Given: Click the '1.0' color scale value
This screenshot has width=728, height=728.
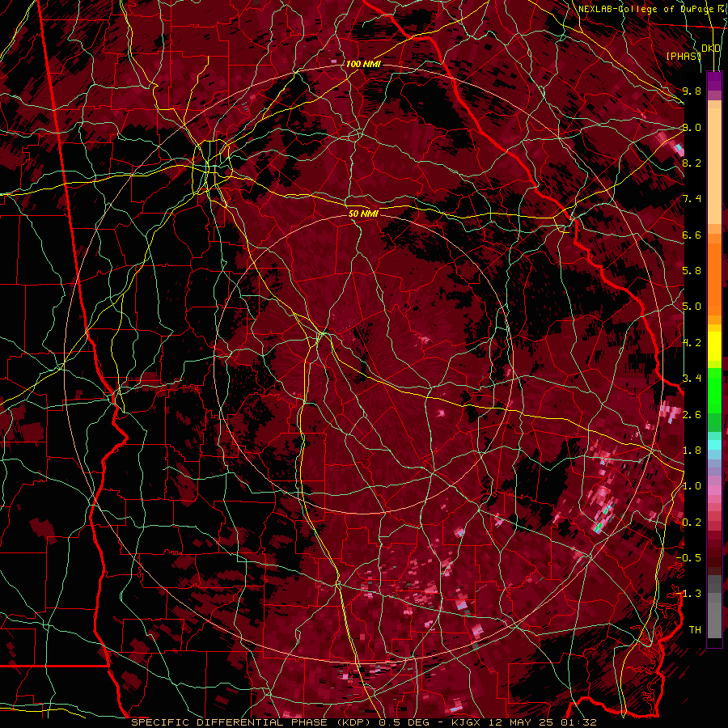Looking at the screenshot, I should 692,486.
